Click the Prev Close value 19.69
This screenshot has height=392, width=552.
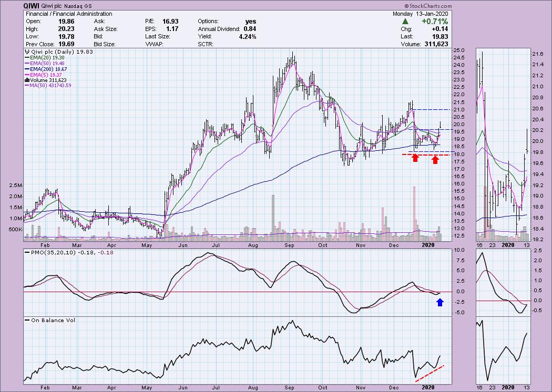coord(66,44)
